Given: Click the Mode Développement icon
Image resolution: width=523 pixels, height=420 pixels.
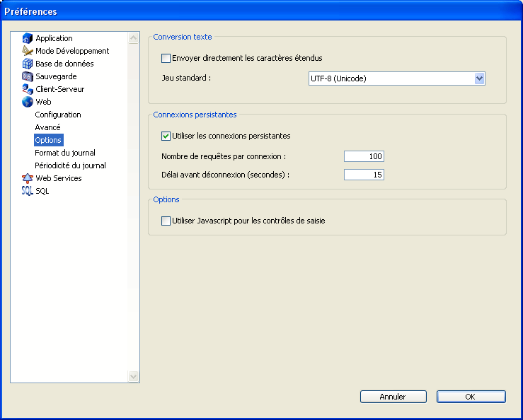Looking at the screenshot, I should click(28, 51).
